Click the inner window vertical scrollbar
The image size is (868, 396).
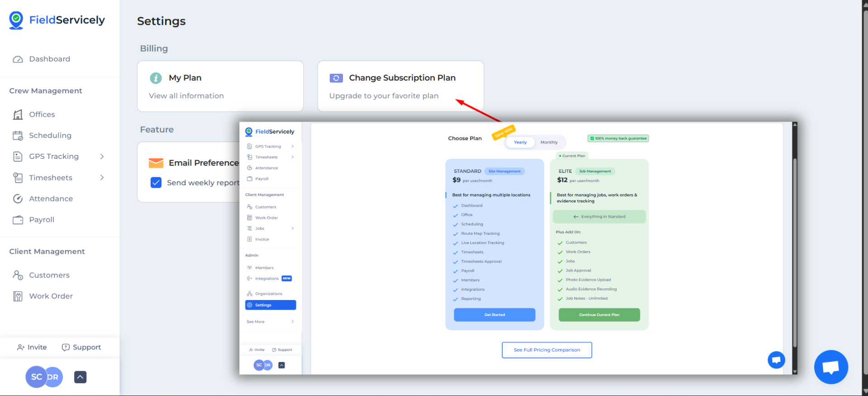795,253
